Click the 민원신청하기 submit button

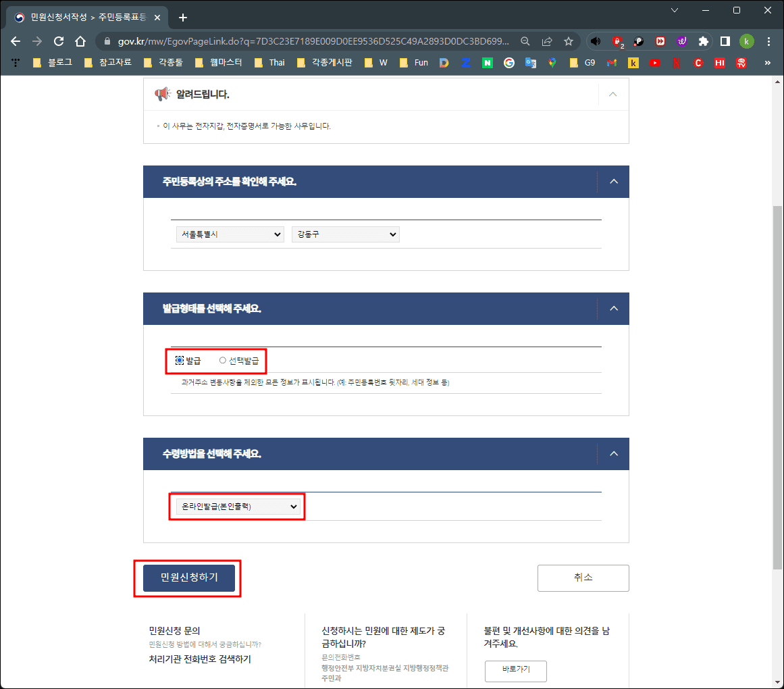(188, 578)
